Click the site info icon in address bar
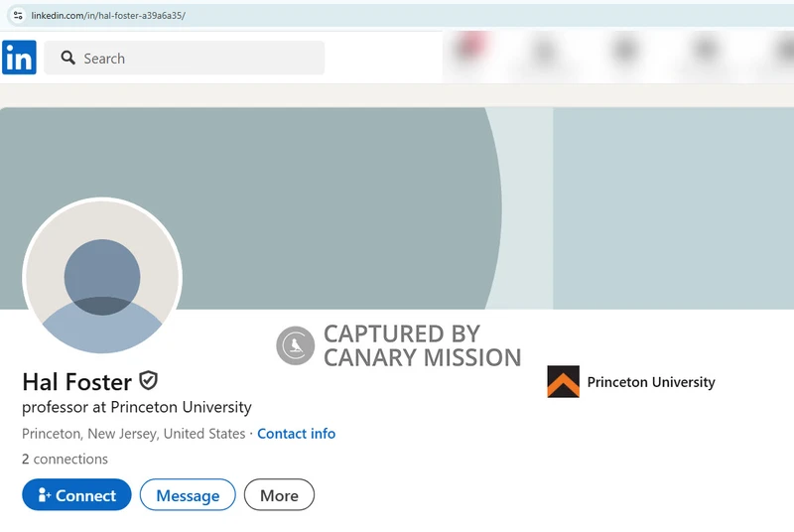Image resolution: width=794 pixels, height=532 pixels. coord(18,16)
